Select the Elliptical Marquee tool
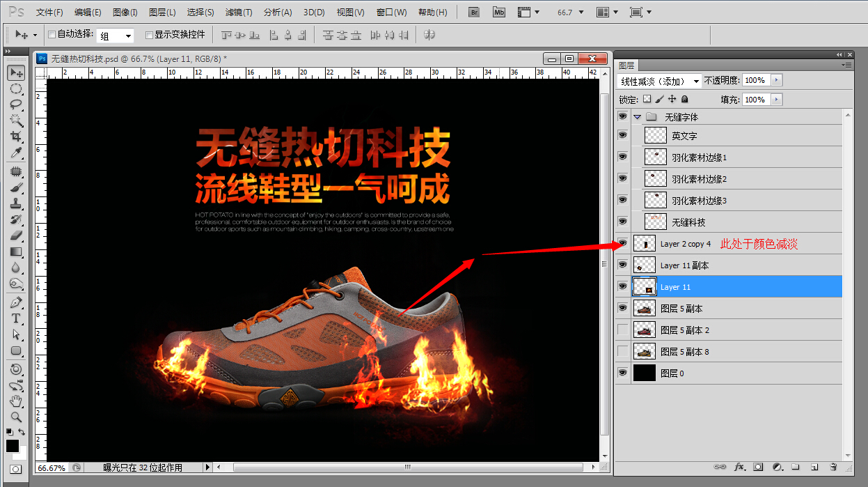This screenshot has height=487, width=868. (16, 88)
